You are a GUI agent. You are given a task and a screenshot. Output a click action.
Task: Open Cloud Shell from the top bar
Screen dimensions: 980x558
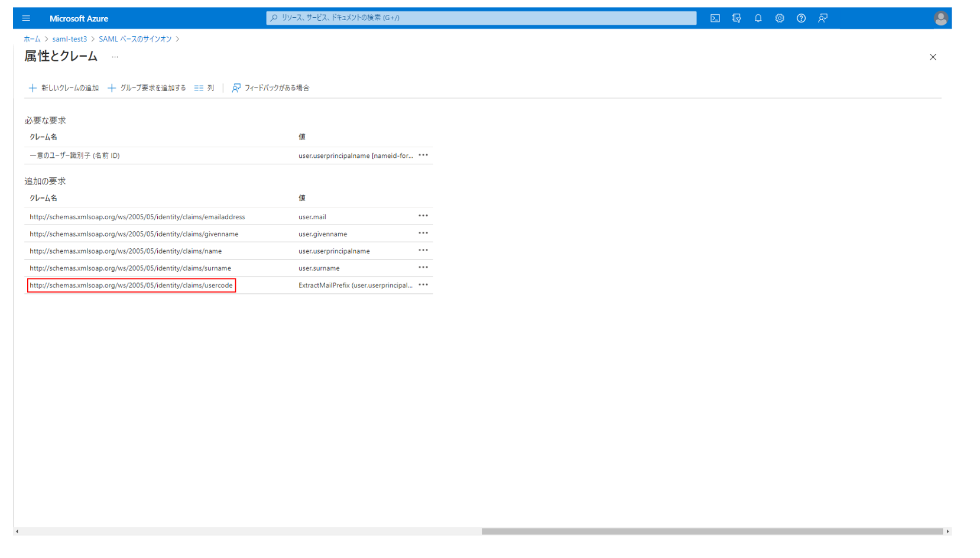[x=715, y=18]
